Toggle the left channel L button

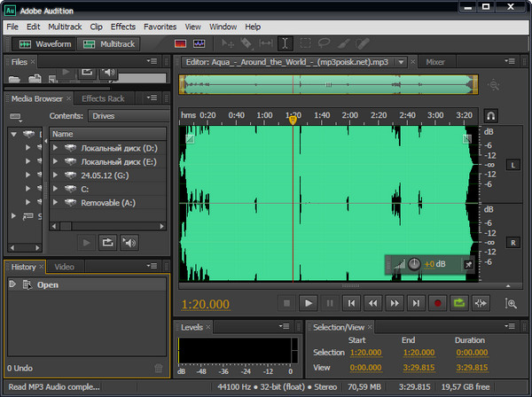[x=515, y=165]
